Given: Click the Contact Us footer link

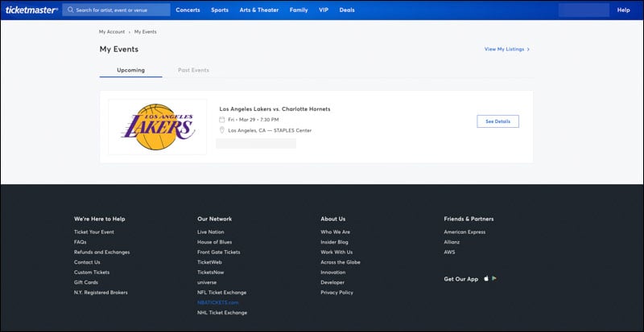Looking at the screenshot, I should (87, 262).
